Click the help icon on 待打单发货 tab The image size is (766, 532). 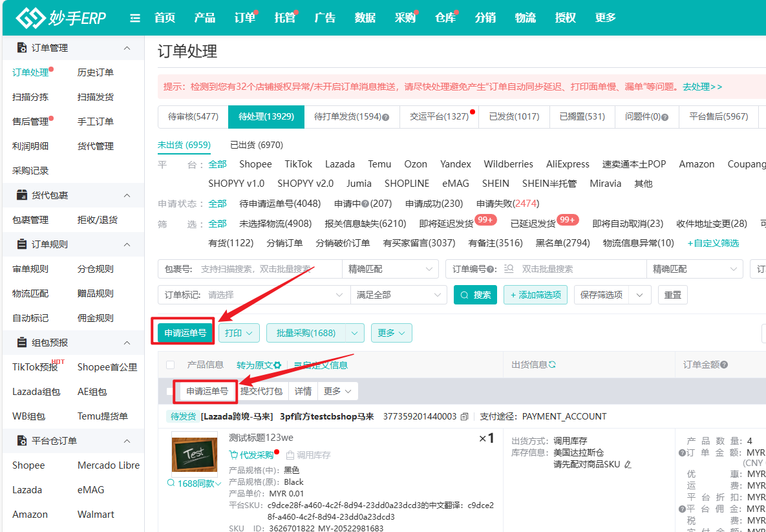point(385,117)
